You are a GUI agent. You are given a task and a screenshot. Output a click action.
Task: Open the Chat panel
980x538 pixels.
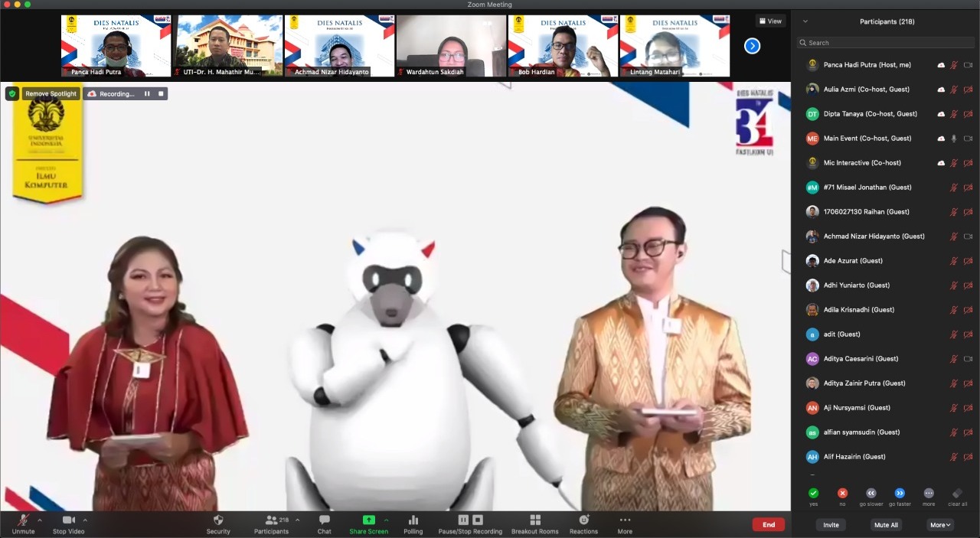click(323, 525)
